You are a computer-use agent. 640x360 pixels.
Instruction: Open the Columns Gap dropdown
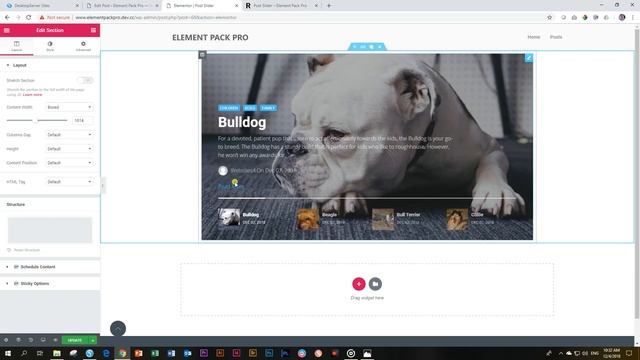pos(69,135)
